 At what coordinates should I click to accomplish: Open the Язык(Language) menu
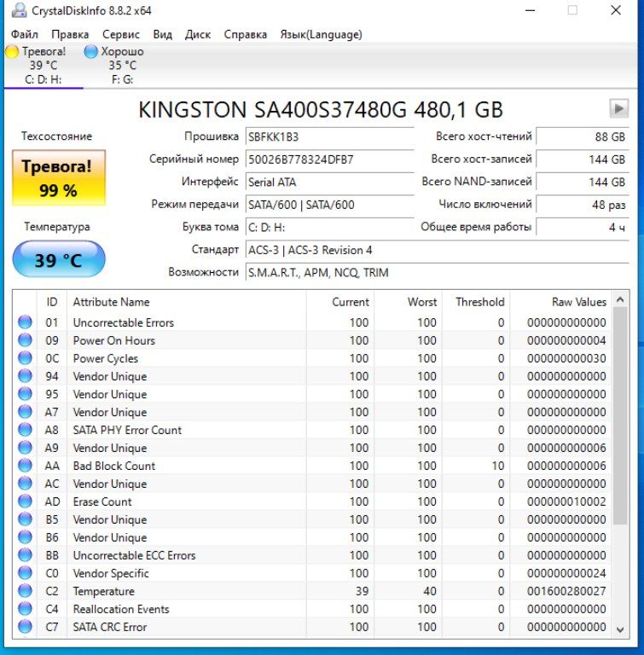click(x=321, y=34)
